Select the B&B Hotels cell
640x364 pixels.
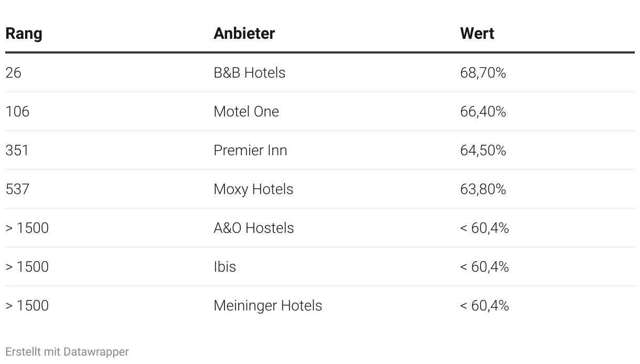click(249, 72)
